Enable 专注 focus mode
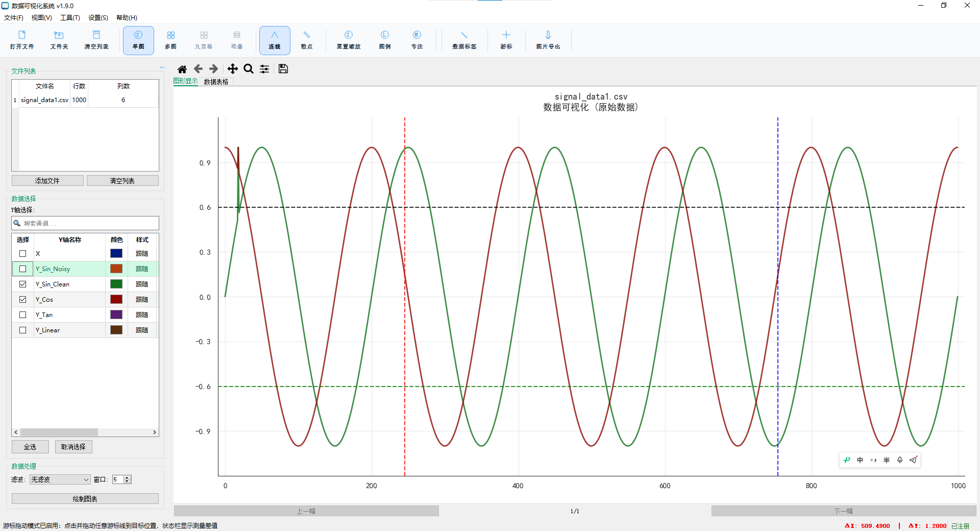The height and width of the screenshot is (531, 980). 417,40
